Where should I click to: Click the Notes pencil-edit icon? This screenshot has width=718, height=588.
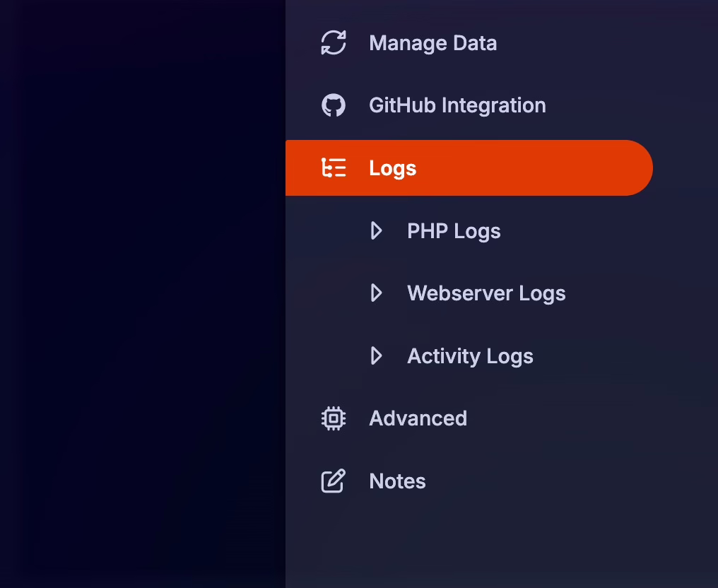[334, 481]
